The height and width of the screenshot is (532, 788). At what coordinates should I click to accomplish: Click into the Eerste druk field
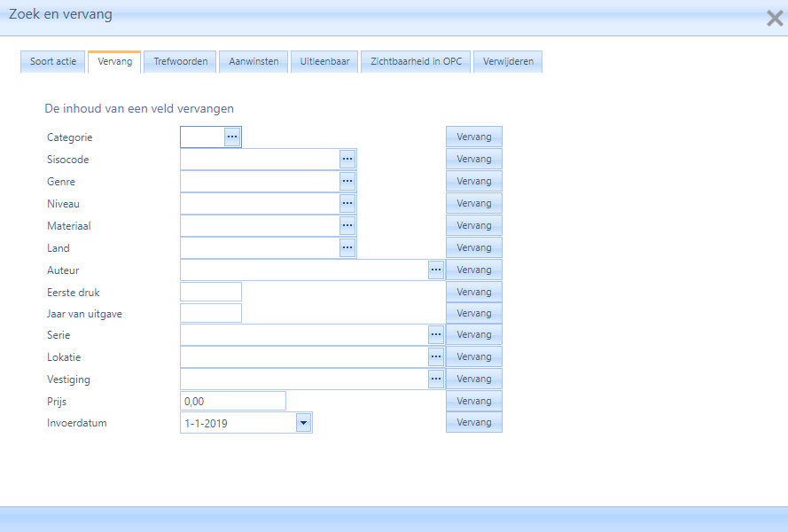click(211, 292)
